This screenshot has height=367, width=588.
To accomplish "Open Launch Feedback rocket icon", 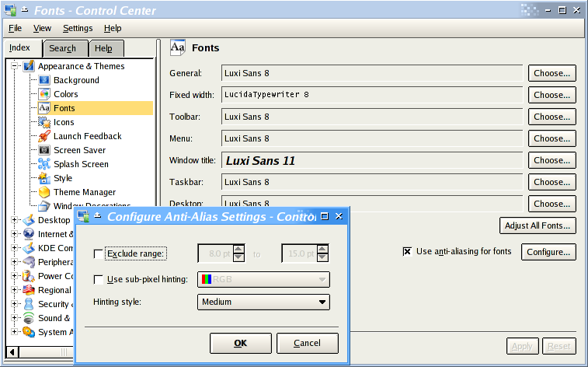I will click(44, 136).
